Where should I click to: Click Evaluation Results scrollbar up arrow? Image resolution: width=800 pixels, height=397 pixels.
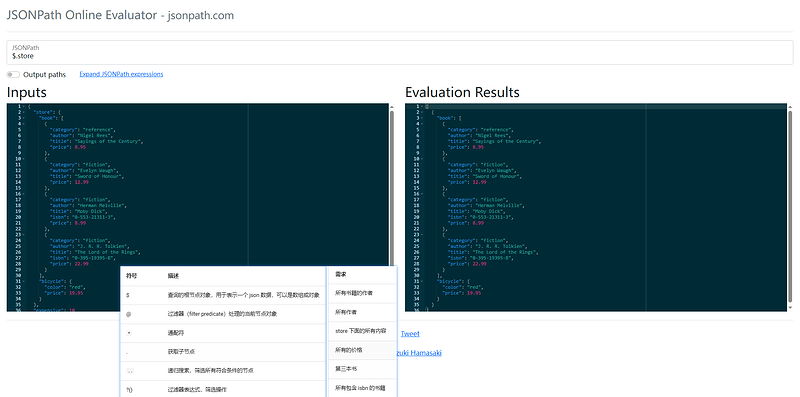point(790,107)
